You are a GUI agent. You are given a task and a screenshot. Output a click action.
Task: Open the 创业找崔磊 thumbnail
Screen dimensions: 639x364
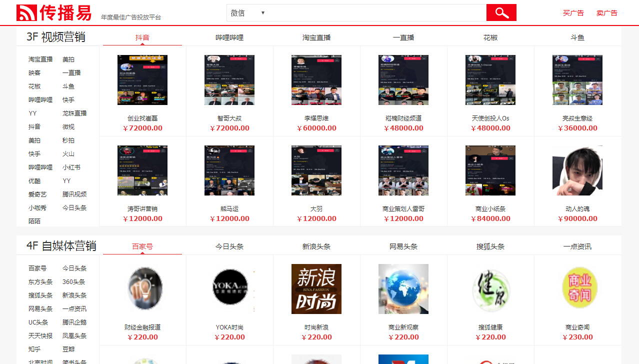[x=142, y=80]
